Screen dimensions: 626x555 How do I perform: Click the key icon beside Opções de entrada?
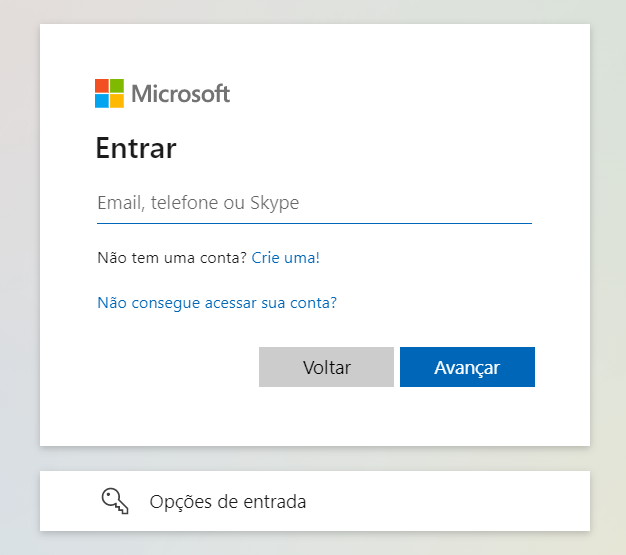[115, 501]
